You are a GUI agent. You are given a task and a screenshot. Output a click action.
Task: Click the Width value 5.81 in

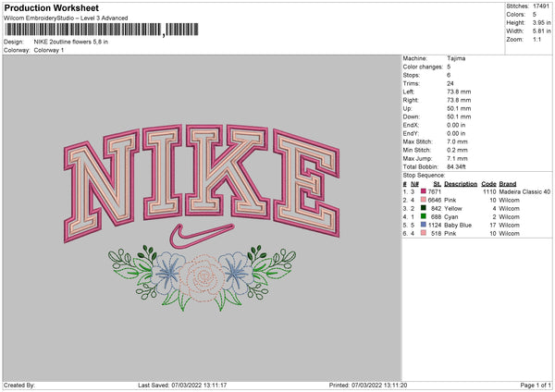[542, 31]
